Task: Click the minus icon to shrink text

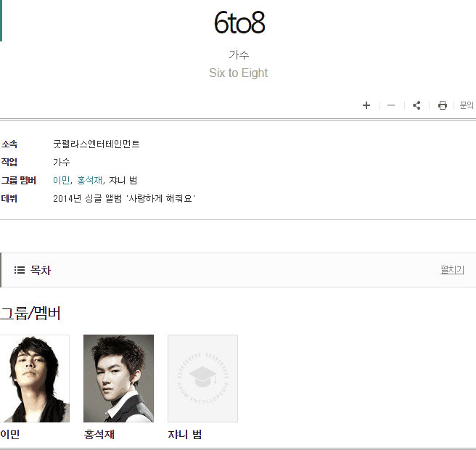Action: click(391, 105)
